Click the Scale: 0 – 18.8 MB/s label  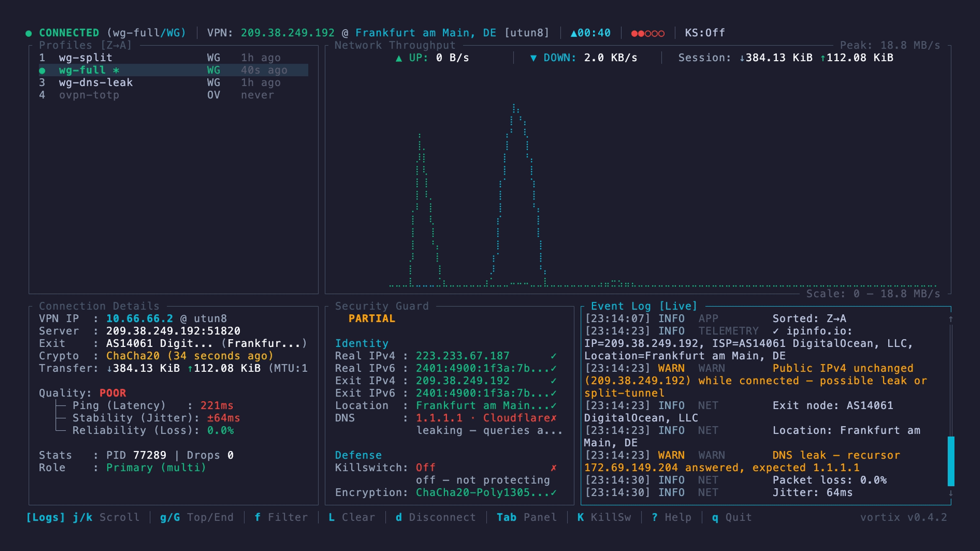(x=873, y=294)
